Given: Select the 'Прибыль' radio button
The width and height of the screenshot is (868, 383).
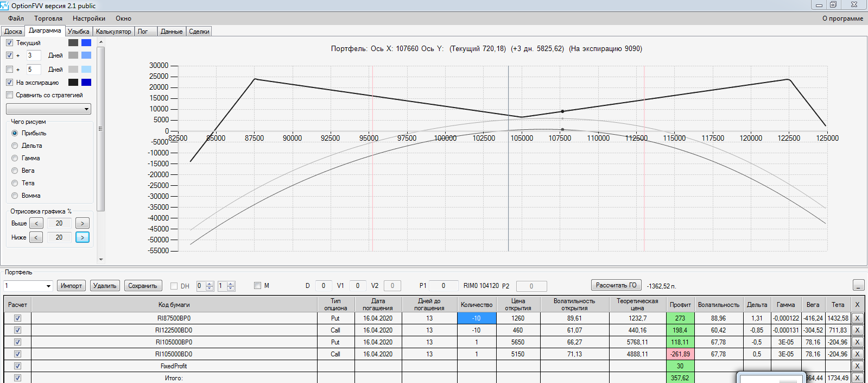Looking at the screenshot, I should pos(15,133).
